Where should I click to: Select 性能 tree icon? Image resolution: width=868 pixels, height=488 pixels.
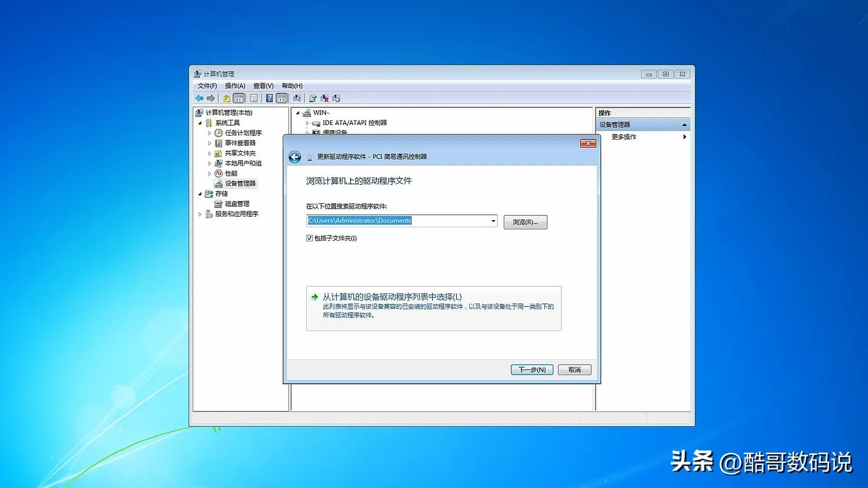[218, 173]
